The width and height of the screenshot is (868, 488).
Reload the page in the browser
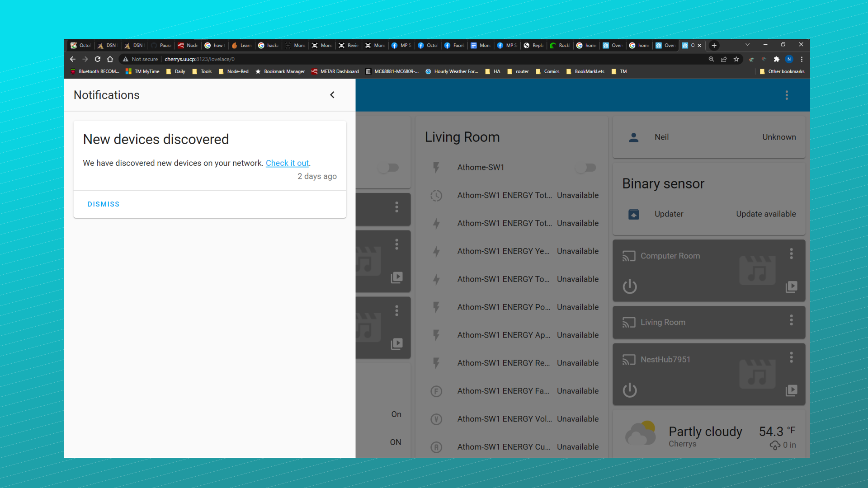coord(98,59)
